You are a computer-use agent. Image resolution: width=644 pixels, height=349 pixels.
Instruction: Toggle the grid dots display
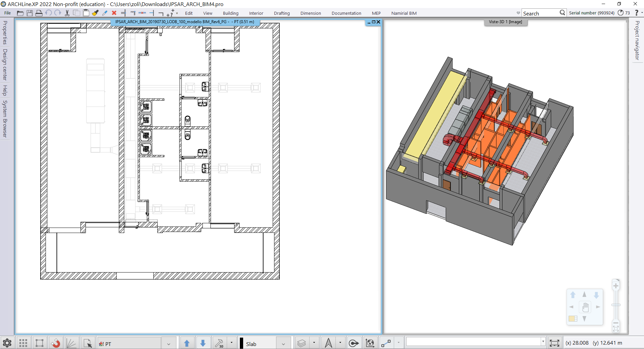(x=23, y=343)
